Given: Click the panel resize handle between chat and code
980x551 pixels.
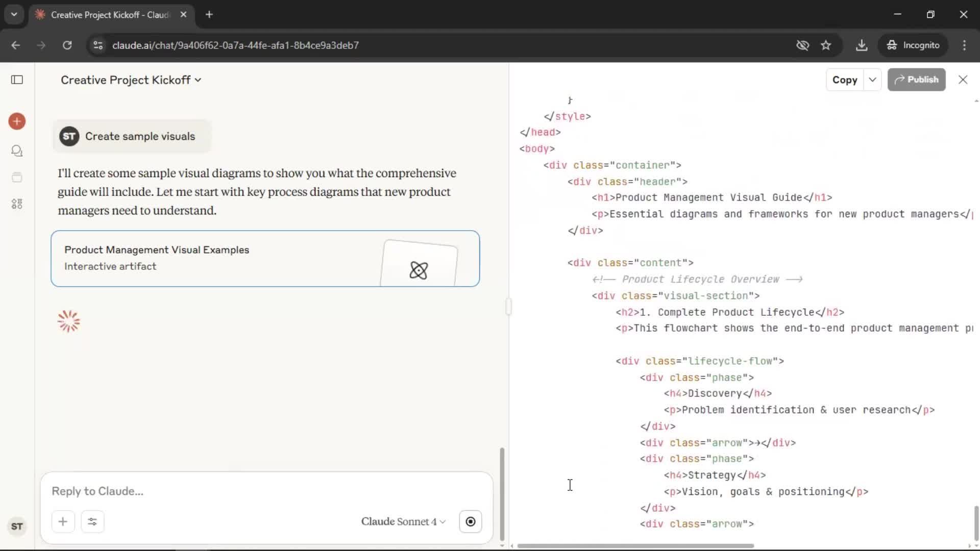Looking at the screenshot, I should [508, 307].
